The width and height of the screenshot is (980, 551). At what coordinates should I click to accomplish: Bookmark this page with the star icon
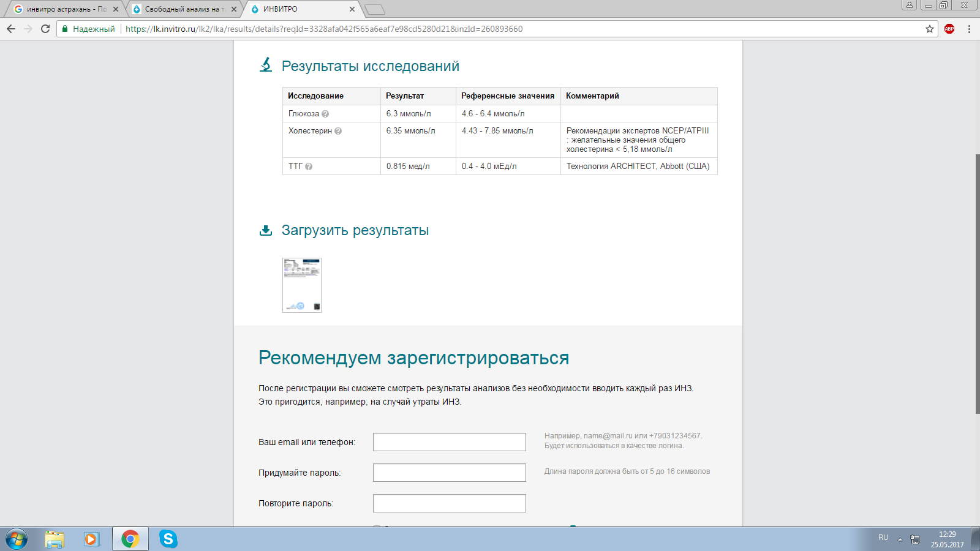930,29
